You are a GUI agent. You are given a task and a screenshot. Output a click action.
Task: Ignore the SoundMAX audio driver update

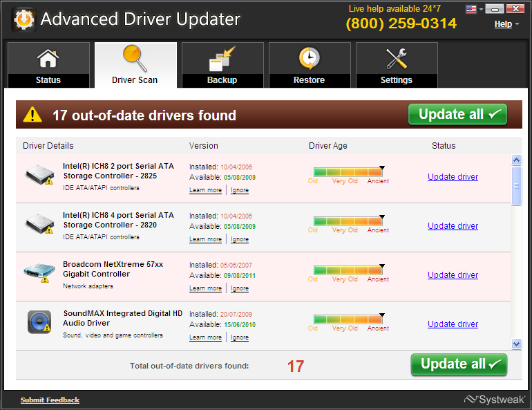pos(240,337)
